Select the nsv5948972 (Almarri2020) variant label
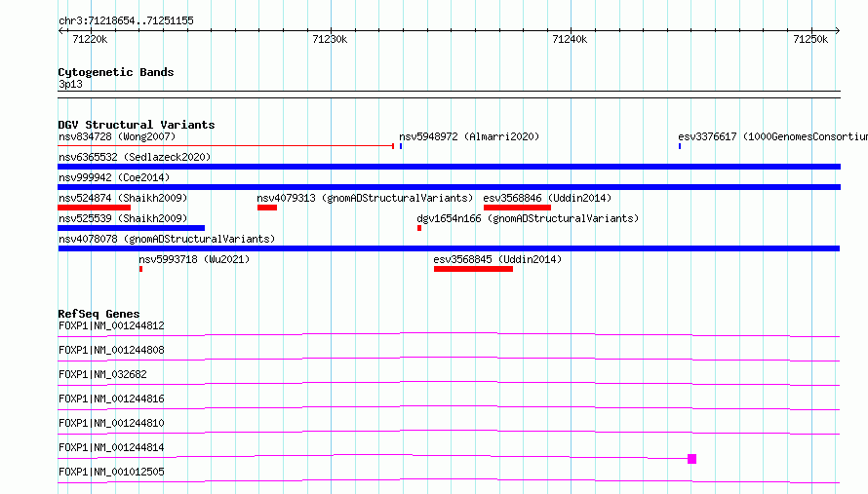The width and height of the screenshot is (868, 494). (469, 136)
